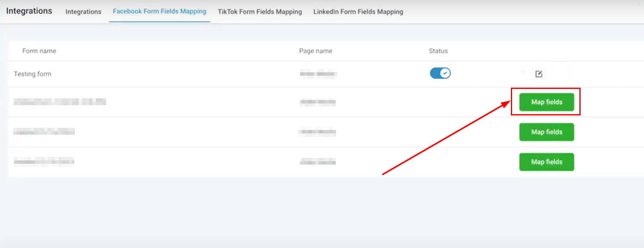The height and width of the screenshot is (248, 644).
Task: Go to TikTok Form Fields Mapping tab
Action: tap(260, 12)
